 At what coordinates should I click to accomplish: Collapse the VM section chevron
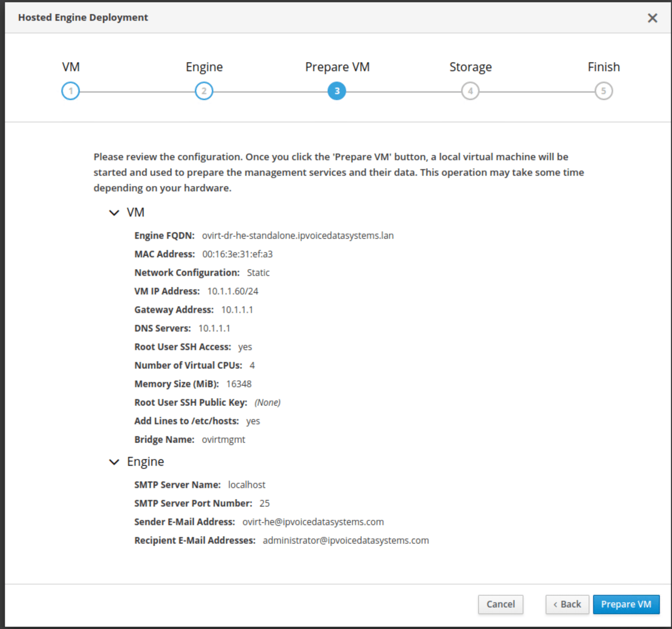coord(114,213)
